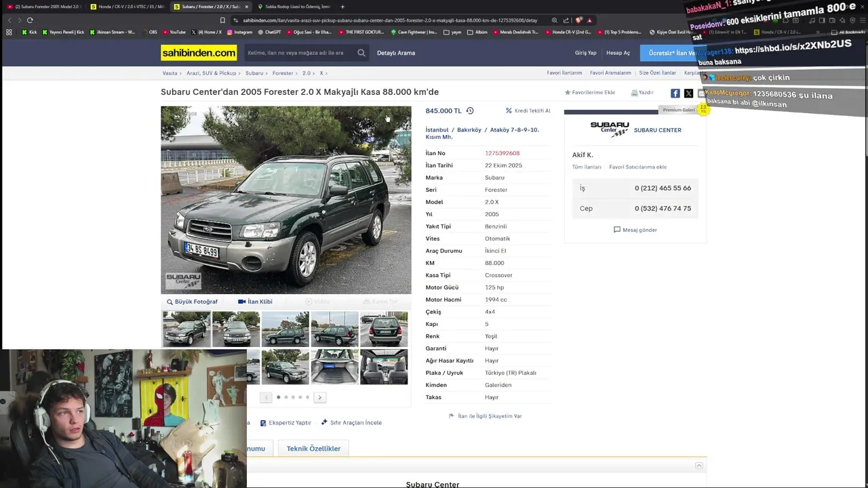Open Favori Aramalarım
Image resolution: width=868 pixels, height=488 pixels.
click(x=610, y=73)
